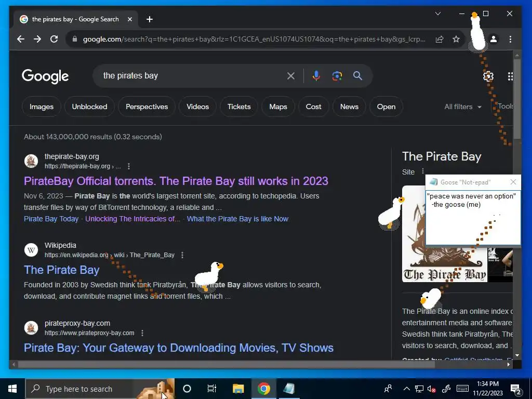The image size is (532, 399).
Task: Select the Cost filter chip
Action: pyautogui.click(x=313, y=107)
